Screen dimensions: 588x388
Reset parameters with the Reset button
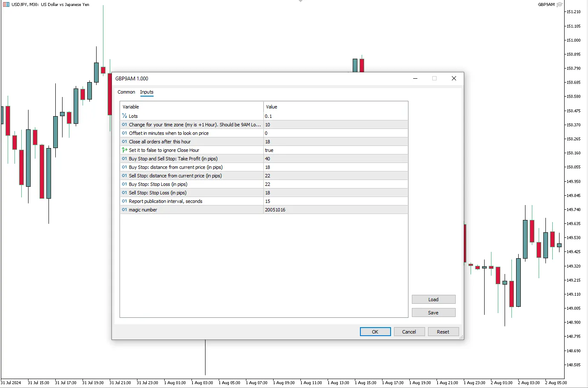(x=443, y=331)
